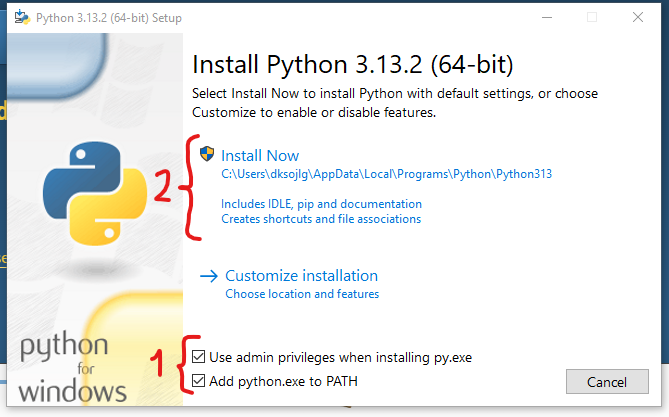Start setup with the Install Now link
Screen dimensions: 669x417
[x=260, y=155]
